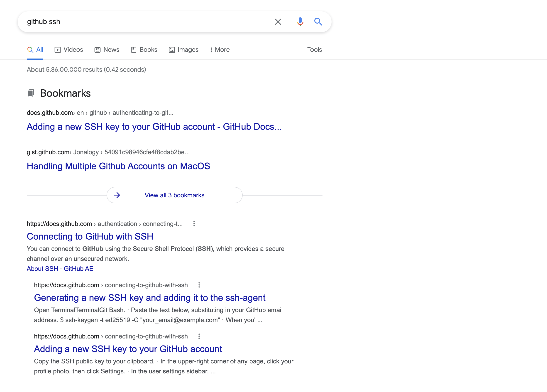The width and height of the screenshot is (547, 392).
Task: Open the GitHub AE sitelink
Action: (x=79, y=269)
